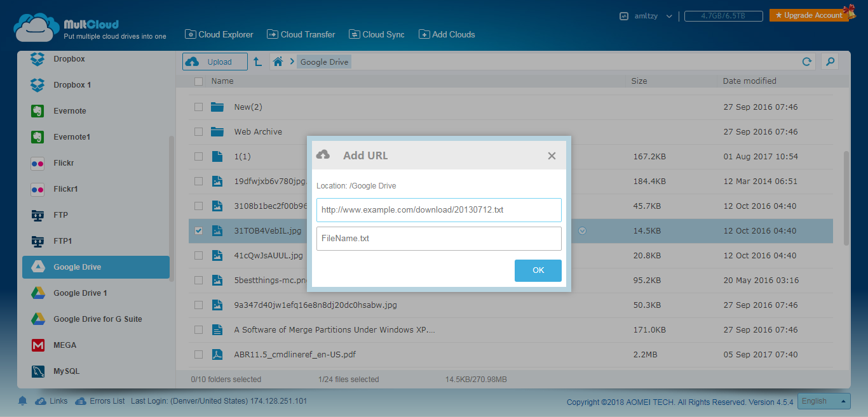Click the FTP server icon
Screen dimensions: 868x417
tap(37, 215)
